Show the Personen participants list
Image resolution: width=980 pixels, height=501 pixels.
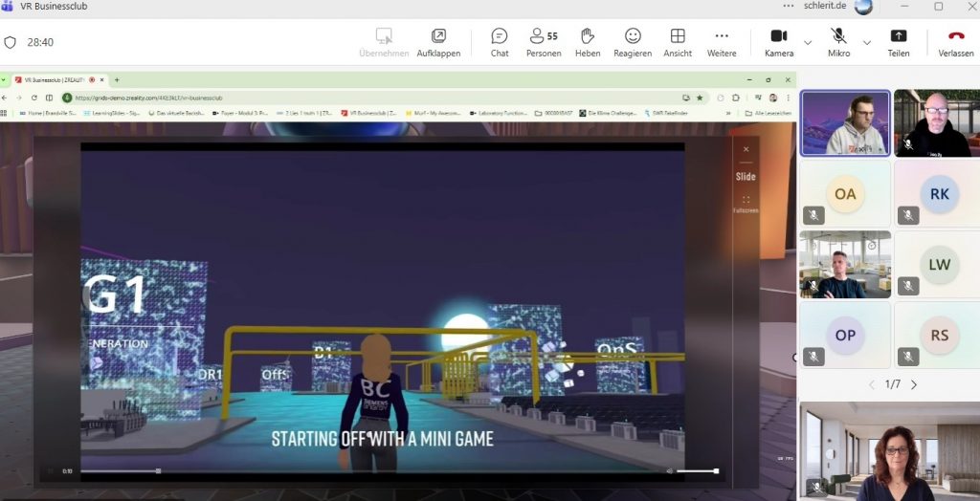pyautogui.click(x=543, y=41)
